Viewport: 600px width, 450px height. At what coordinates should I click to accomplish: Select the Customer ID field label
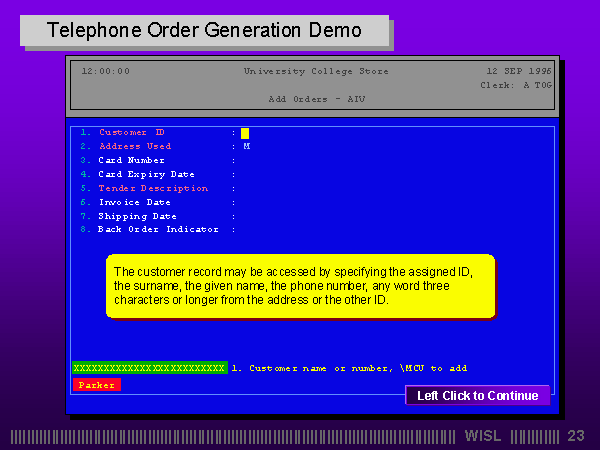131,132
